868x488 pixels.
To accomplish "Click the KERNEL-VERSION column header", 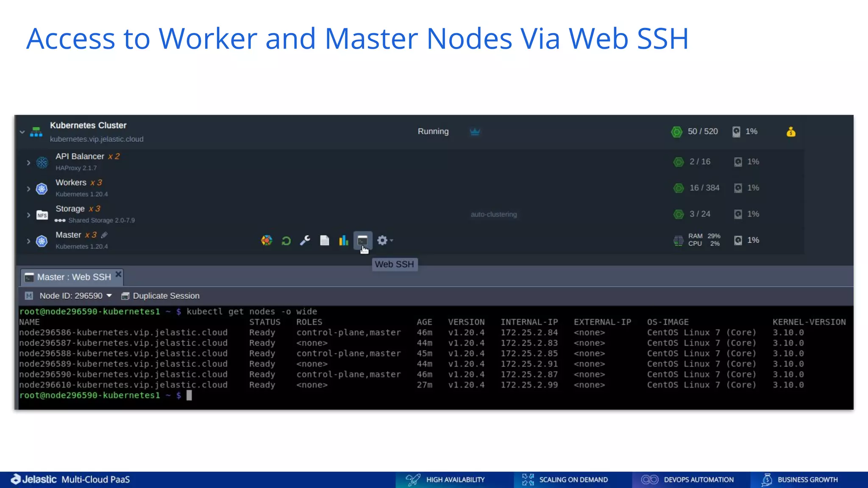I will (809, 322).
